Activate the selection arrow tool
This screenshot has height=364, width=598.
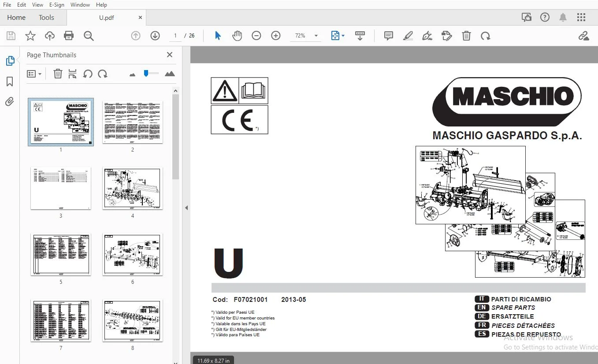pos(218,36)
